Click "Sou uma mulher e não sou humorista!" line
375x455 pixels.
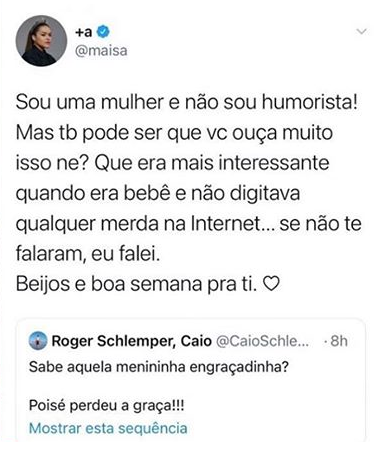187,102
